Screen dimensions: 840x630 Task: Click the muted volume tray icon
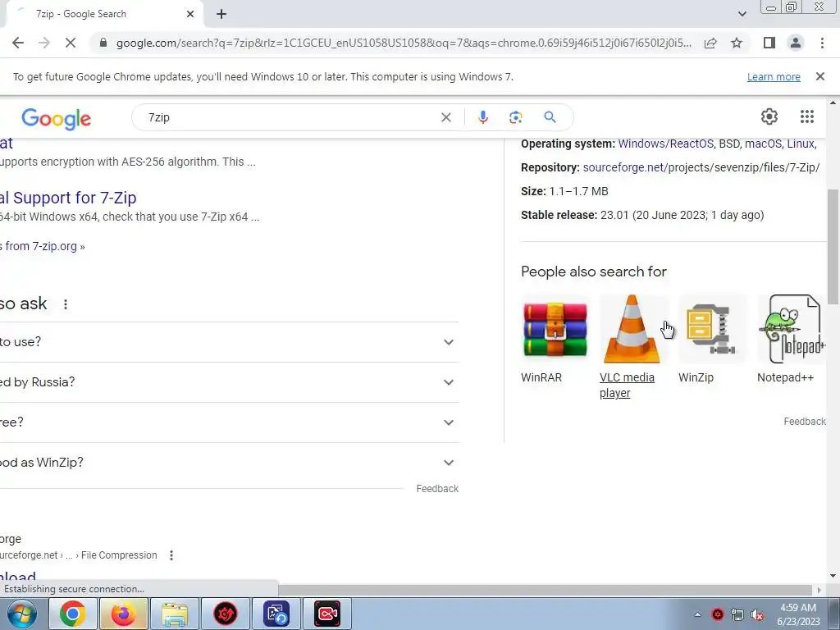[x=757, y=614]
